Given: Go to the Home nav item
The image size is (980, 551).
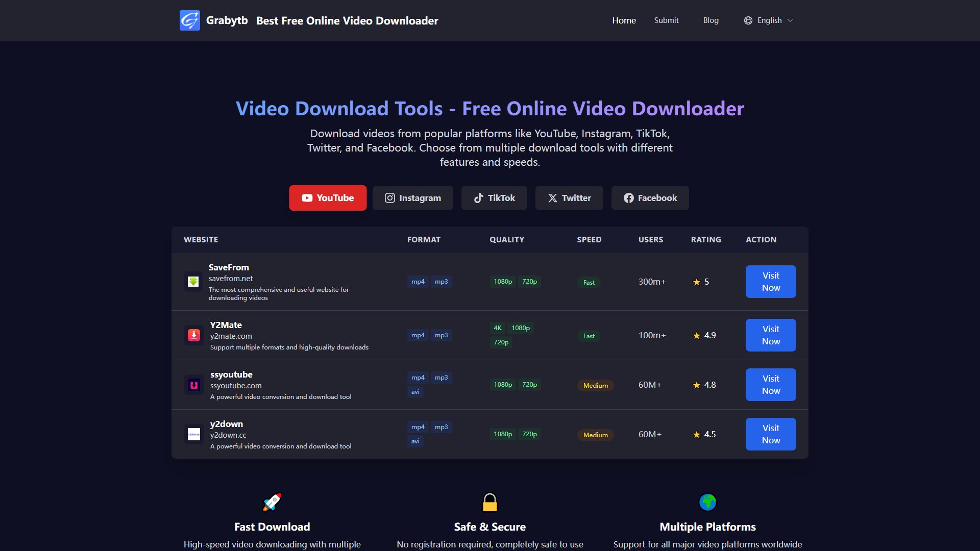Looking at the screenshot, I should coord(624,20).
